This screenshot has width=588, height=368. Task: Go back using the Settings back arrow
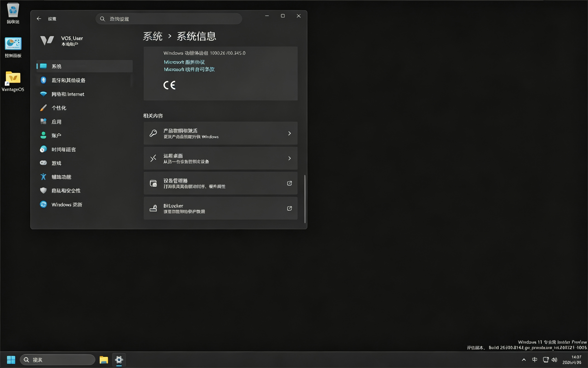click(39, 19)
